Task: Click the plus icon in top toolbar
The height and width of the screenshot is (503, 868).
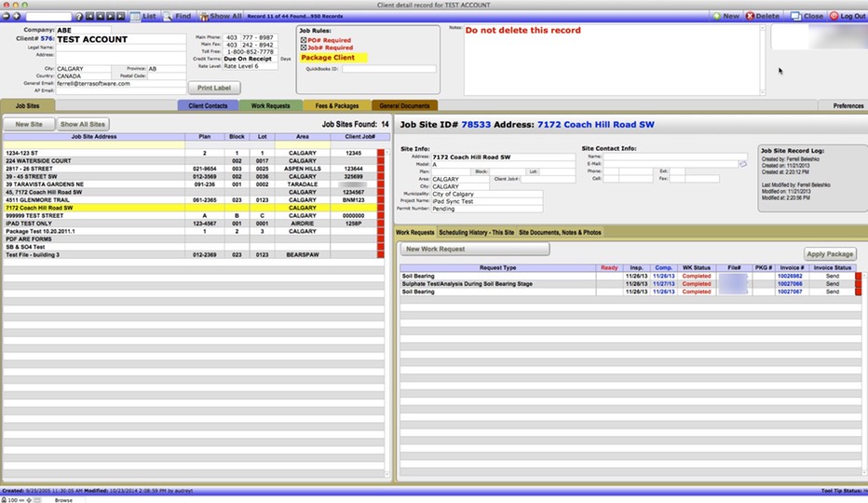Action: pos(17,16)
